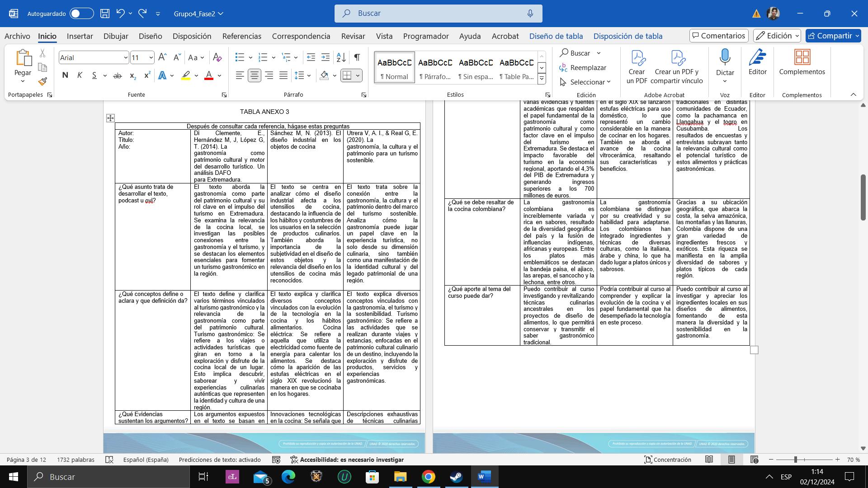Toggle Print Layout view

pos(731,460)
